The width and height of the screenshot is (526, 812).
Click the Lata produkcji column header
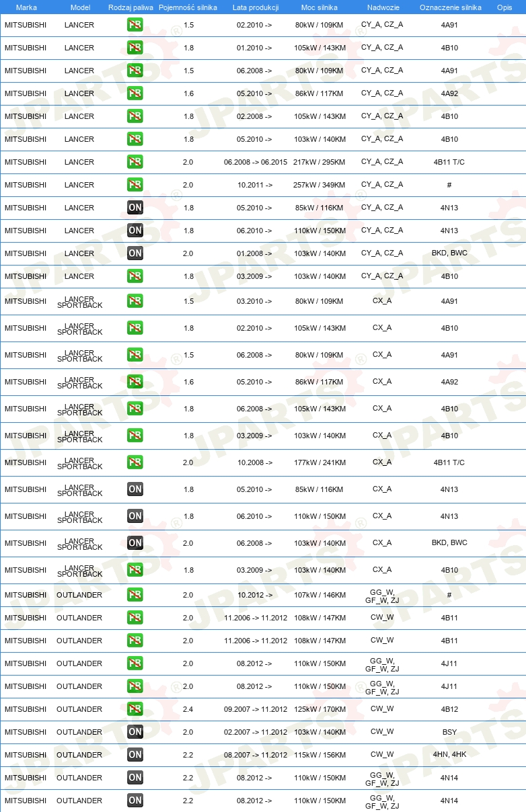[256, 7]
